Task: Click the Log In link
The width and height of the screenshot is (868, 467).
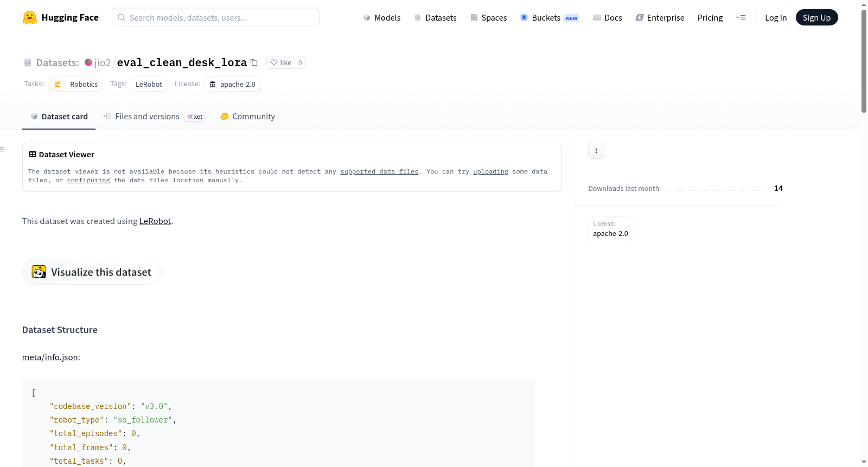Action: coord(776,17)
